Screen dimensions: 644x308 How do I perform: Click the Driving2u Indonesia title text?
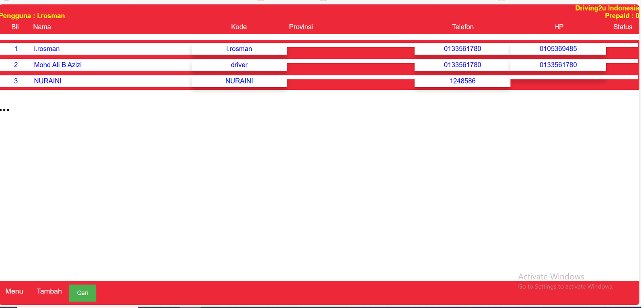(x=607, y=8)
